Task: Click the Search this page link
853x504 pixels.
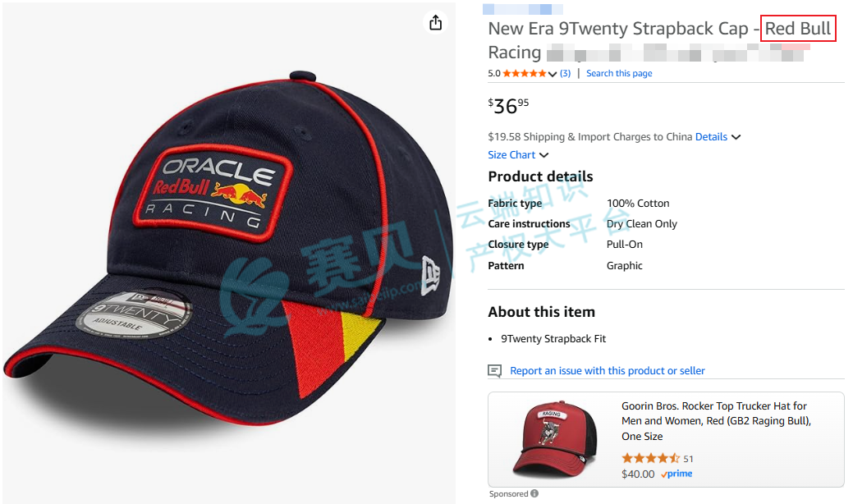Action: point(619,74)
